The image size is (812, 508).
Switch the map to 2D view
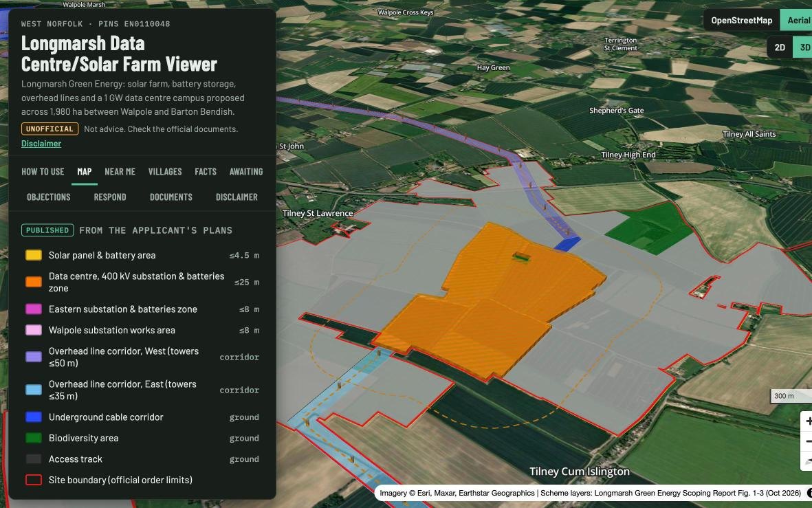coord(780,47)
